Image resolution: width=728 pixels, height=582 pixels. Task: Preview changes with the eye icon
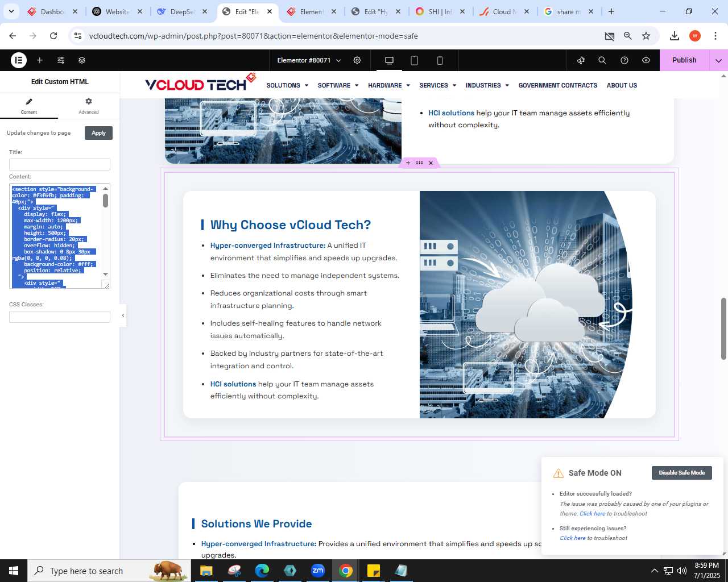click(x=646, y=60)
